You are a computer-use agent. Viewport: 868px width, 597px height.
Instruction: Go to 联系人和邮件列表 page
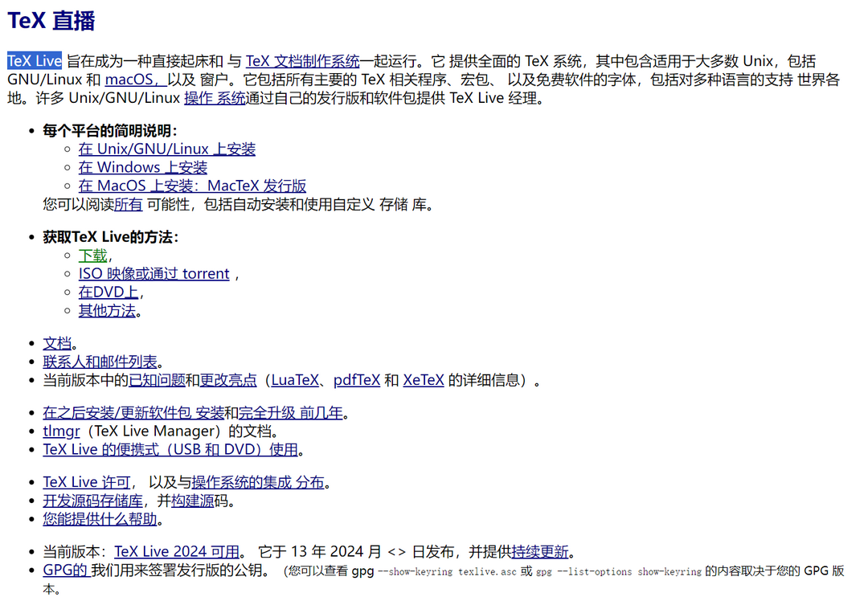(100, 362)
